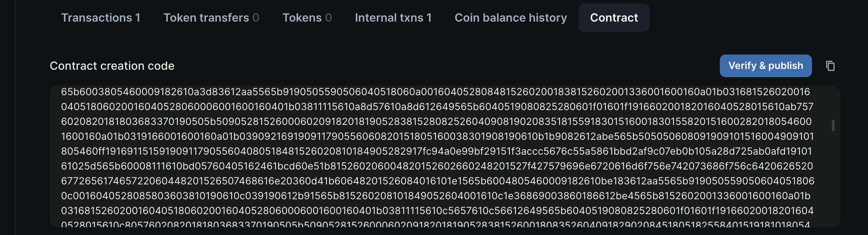Open Coin balance history tab
The height and width of the screenshot is (235, 868).
[x=511, y=17]
